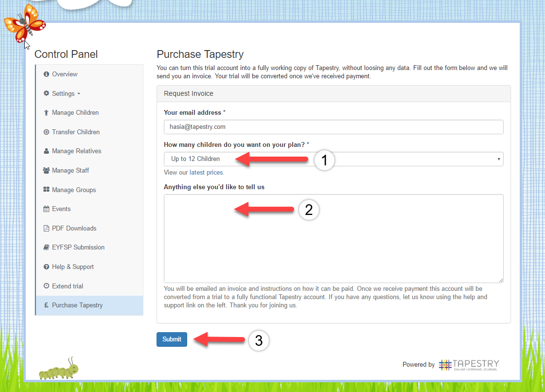Click the 'Anything else' text area

click(x=334, y=239)
